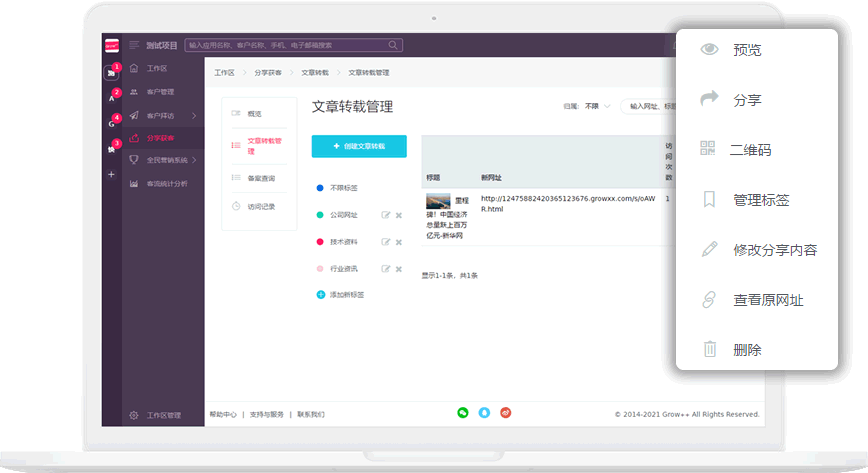Click the 创建文章转载 button
Viewport: 868px width, 473px height.
point(359,146)
